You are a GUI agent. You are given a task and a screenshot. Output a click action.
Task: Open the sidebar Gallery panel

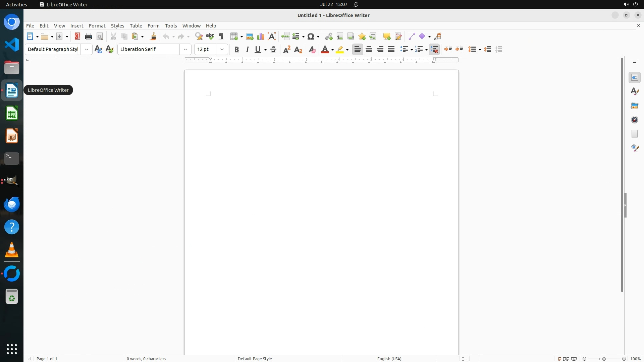634,106
